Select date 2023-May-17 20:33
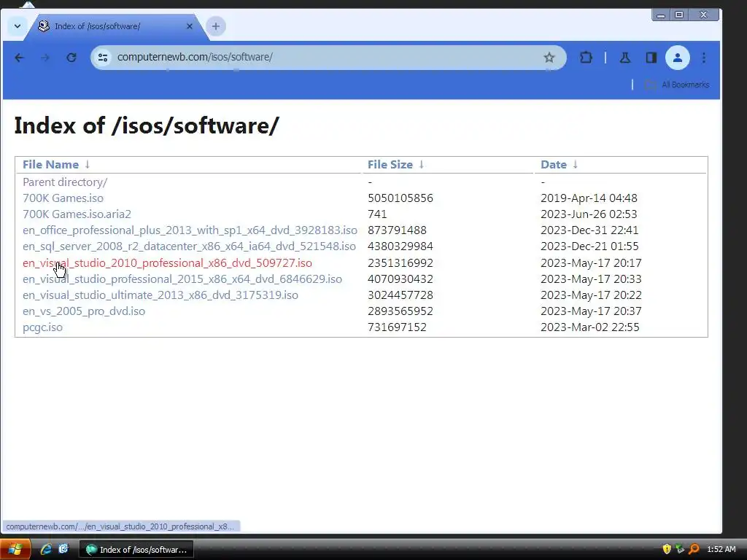 coord(591,279)
